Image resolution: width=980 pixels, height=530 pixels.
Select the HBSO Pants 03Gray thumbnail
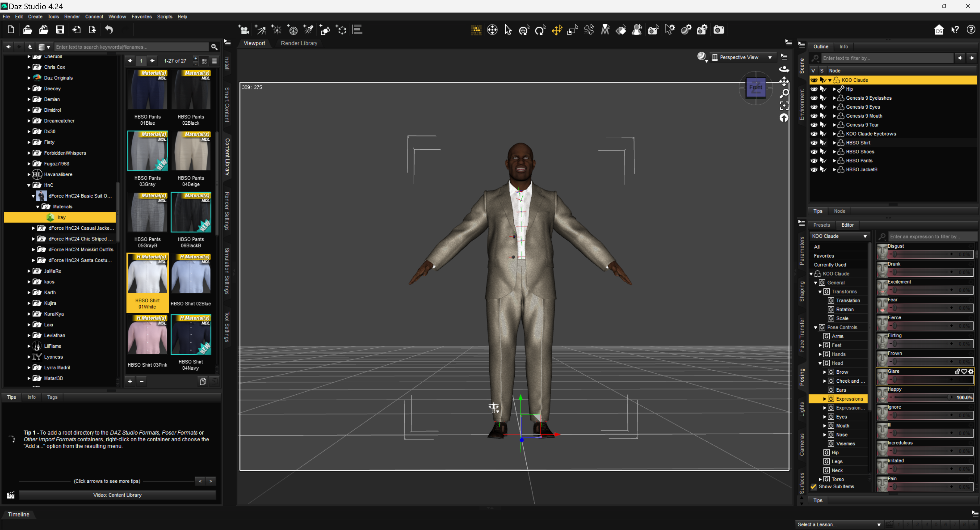coord(147,151)
